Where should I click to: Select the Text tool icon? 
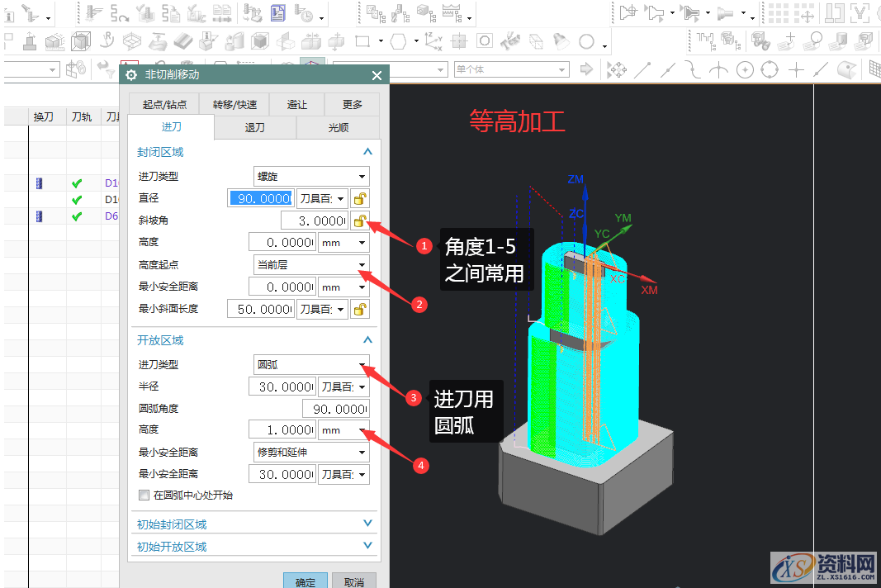coord(509,40)
